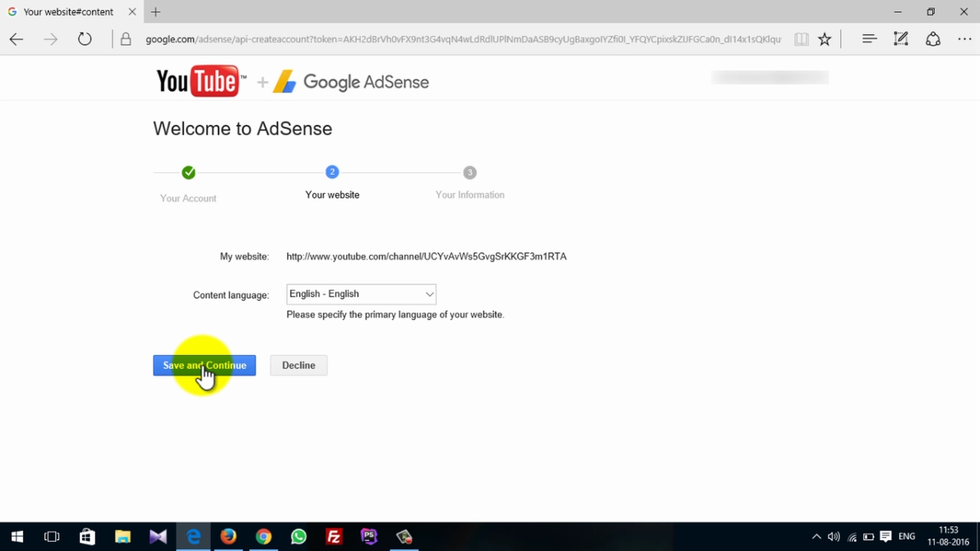Viewport: 980px width, 551px height.
Task: Click the 'Your website' step label
Action: click(332, 194)
